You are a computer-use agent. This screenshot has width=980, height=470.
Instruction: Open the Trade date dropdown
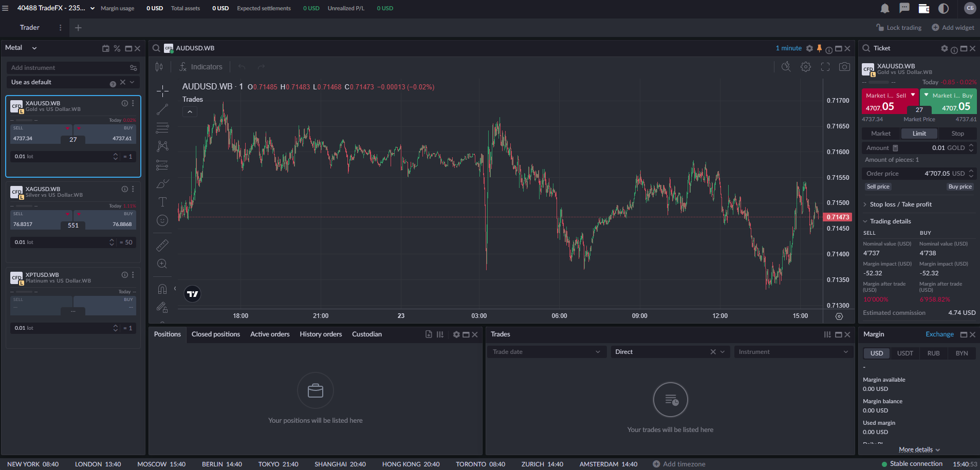(546, 352)
